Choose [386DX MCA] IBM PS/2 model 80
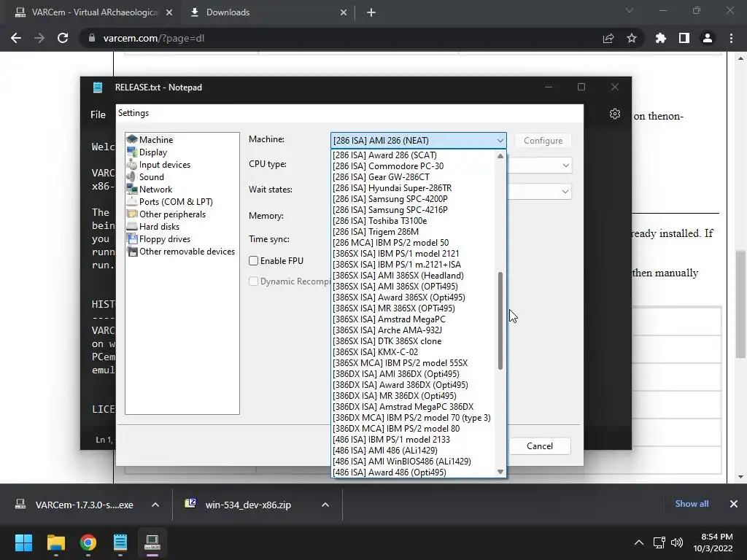 pos(414,429)
